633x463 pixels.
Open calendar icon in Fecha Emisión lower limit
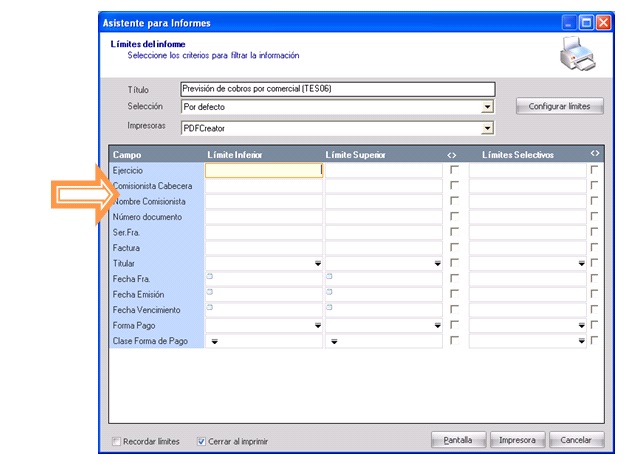tap(210, 292)
